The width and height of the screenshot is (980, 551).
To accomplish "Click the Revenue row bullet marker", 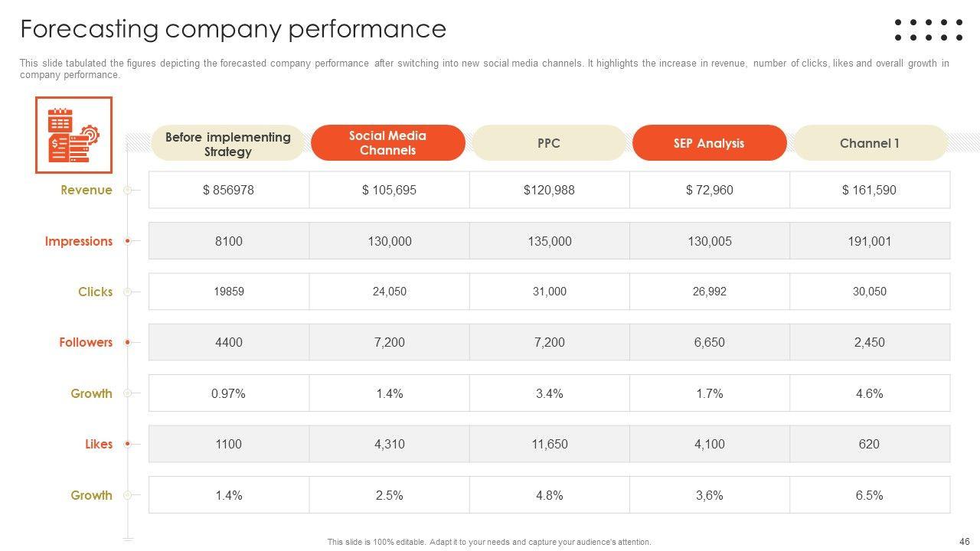I will [128, 190].
